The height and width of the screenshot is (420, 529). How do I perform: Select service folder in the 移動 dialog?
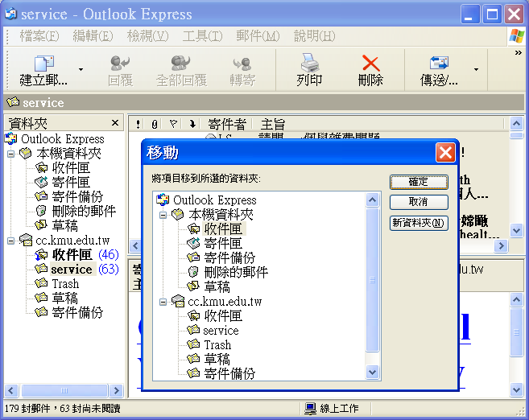(221, 331)
